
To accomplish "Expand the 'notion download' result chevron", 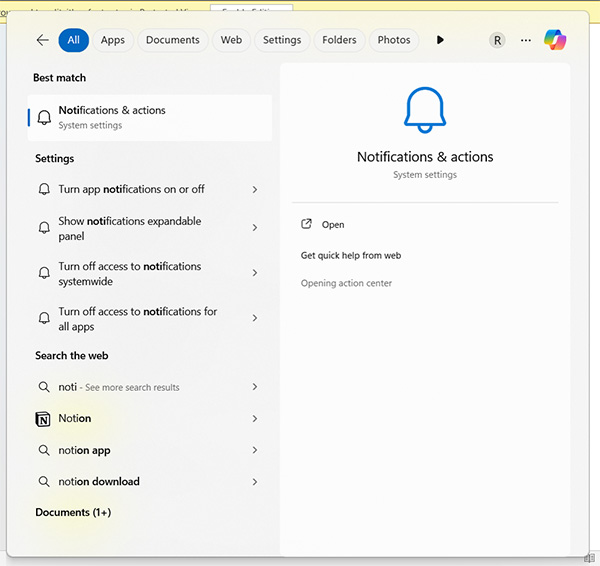I will click(x=255, y=482).
